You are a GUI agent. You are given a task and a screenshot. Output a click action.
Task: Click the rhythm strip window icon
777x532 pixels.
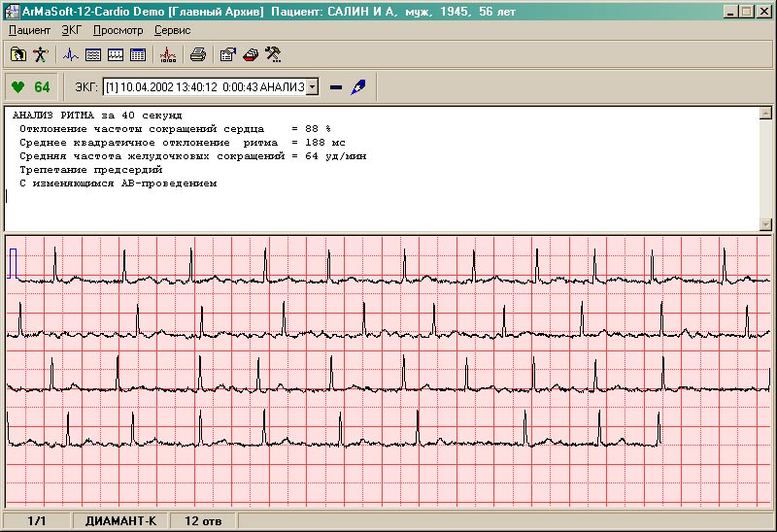(x=116, y=54)
